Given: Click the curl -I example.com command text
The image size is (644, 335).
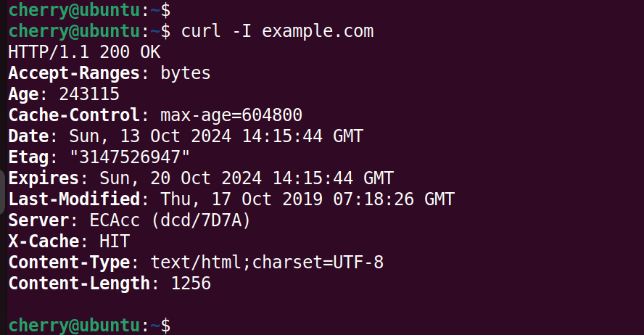Looking at the screenshot, I should (277, 31).
